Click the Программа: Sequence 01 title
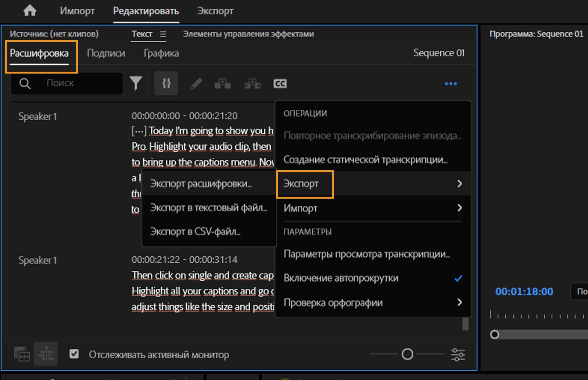Screen dimensions: 588x380 point(536,34)
